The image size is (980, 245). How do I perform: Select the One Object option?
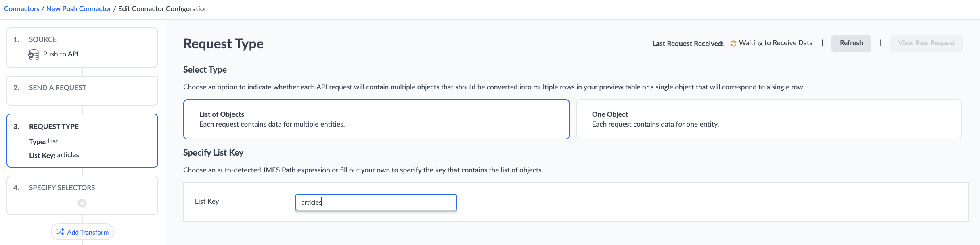coord(769,119)
